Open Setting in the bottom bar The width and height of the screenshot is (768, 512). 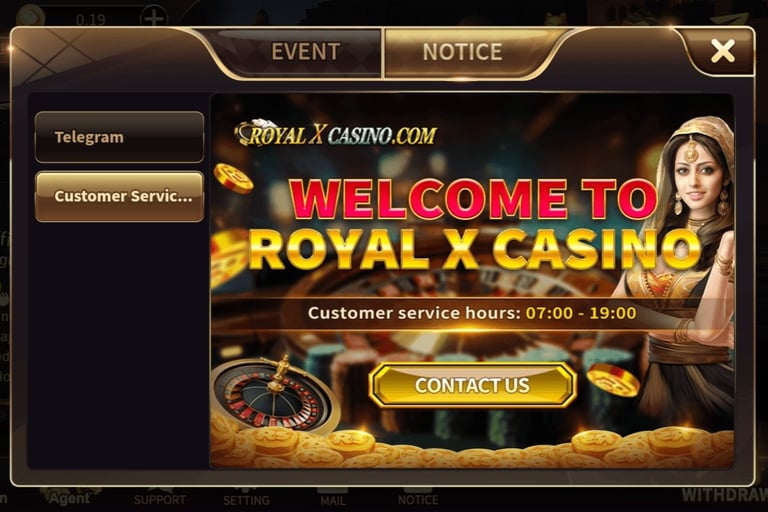pos(246,499)
